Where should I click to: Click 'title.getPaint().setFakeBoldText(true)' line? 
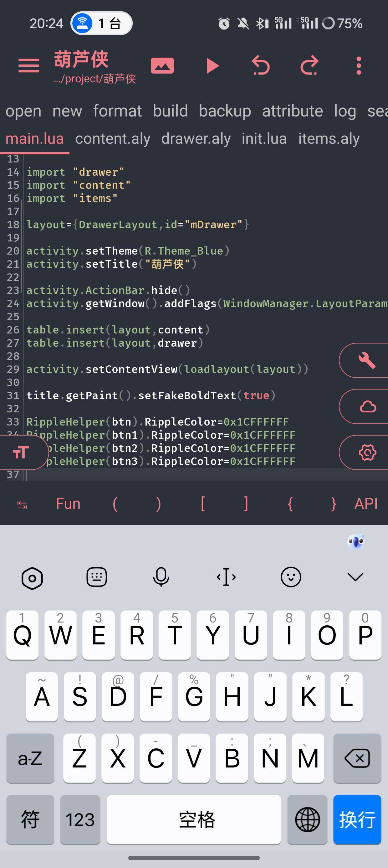151,395
